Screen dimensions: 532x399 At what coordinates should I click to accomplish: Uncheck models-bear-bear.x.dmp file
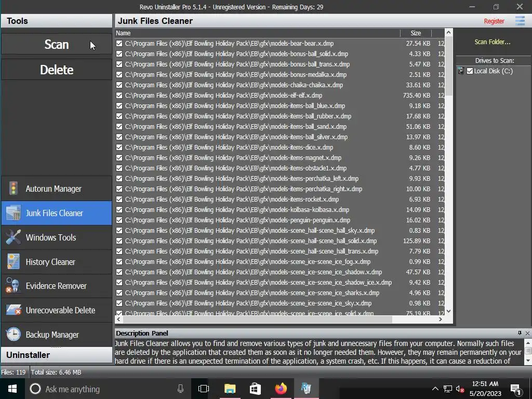[x=119, y=44]
